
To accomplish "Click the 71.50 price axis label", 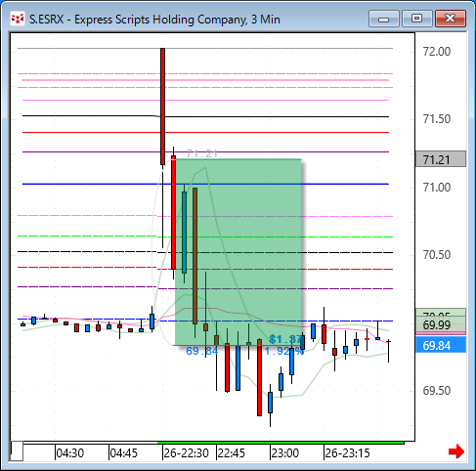I will (x=437, y=119).
